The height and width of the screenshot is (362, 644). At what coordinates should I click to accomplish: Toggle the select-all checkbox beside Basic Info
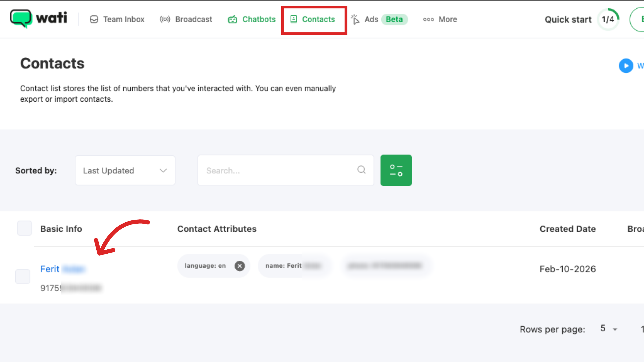tap(24, 228)
